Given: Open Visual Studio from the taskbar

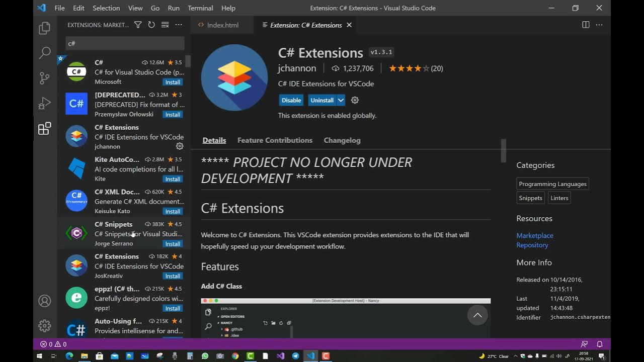Looking at the screenshot, I should click(x=280, y=356).
